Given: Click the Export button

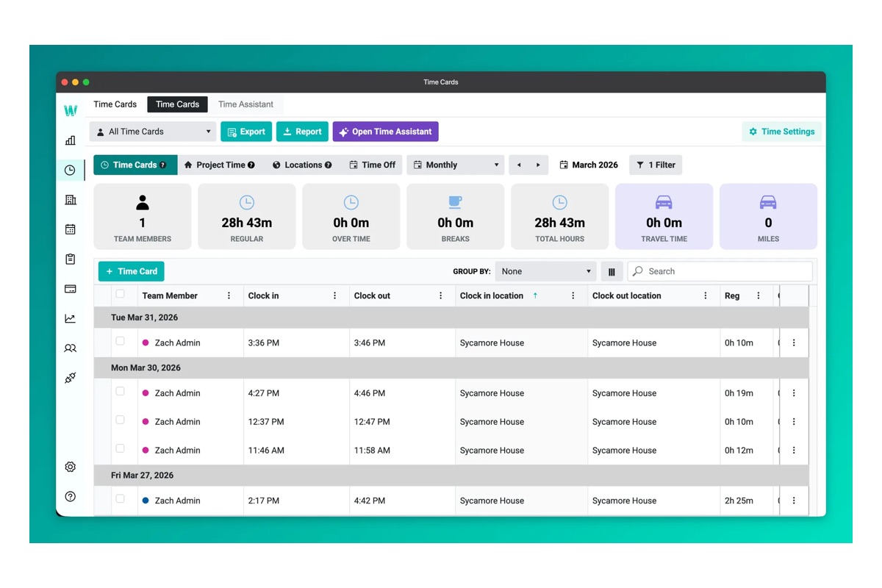Looking at the screenshot, I should pyautogui.click(x=246, y=132).
